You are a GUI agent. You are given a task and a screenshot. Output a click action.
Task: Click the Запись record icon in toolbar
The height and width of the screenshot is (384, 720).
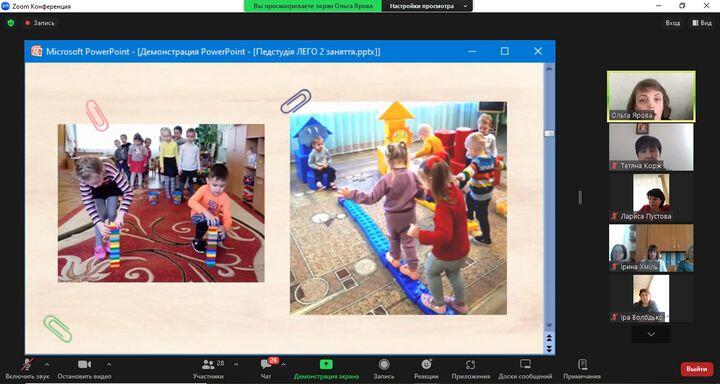click(384, 364)
